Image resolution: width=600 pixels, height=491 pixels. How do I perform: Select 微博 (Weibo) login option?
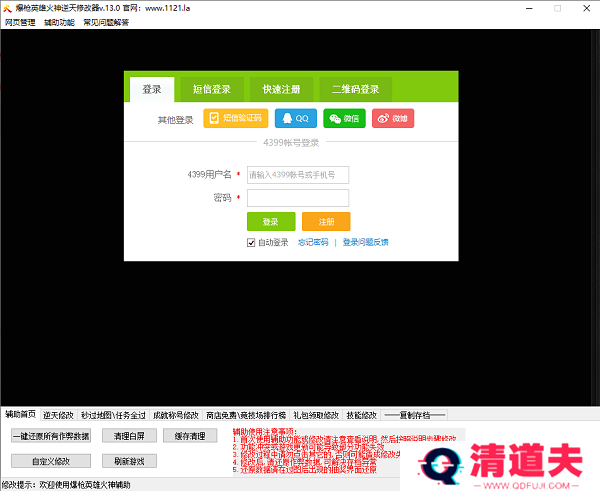coord(393,119)
